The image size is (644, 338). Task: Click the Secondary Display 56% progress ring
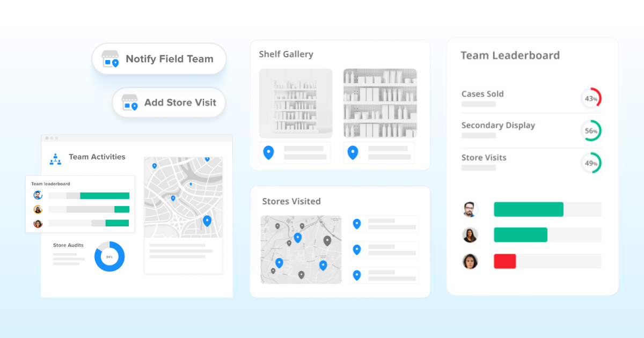591,131
